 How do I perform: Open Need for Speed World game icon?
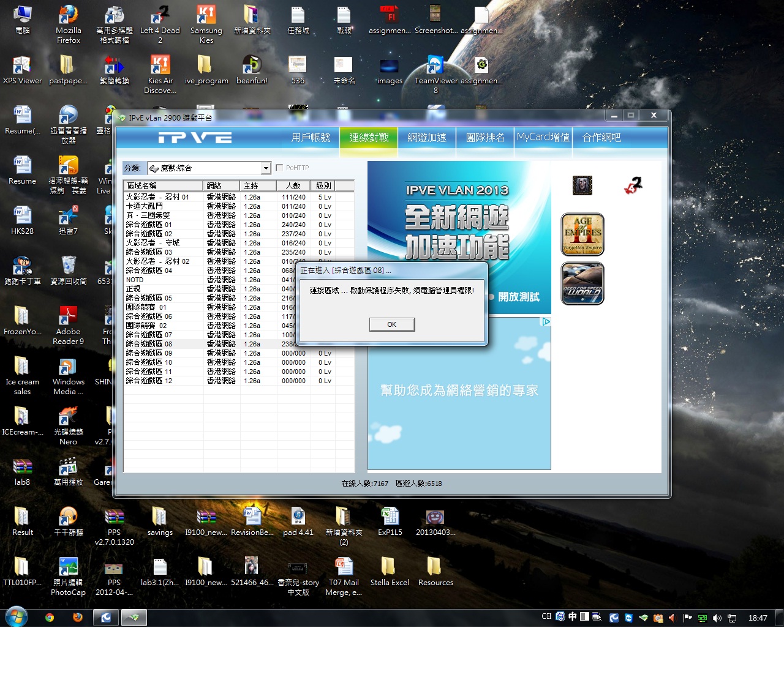tap(582, 283)
